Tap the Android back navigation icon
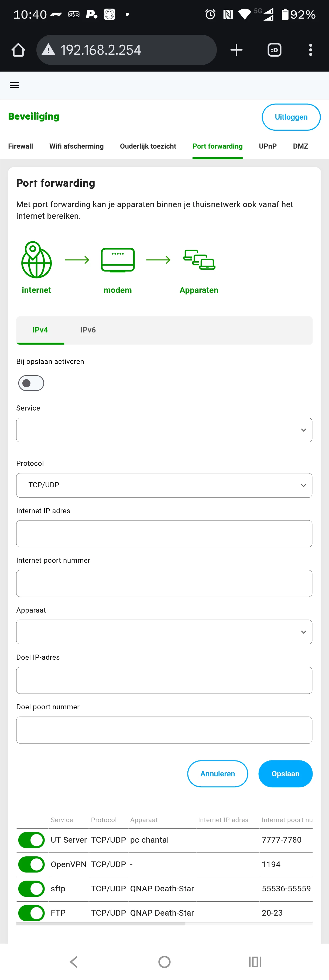329x980 pixels. point(74,961)
